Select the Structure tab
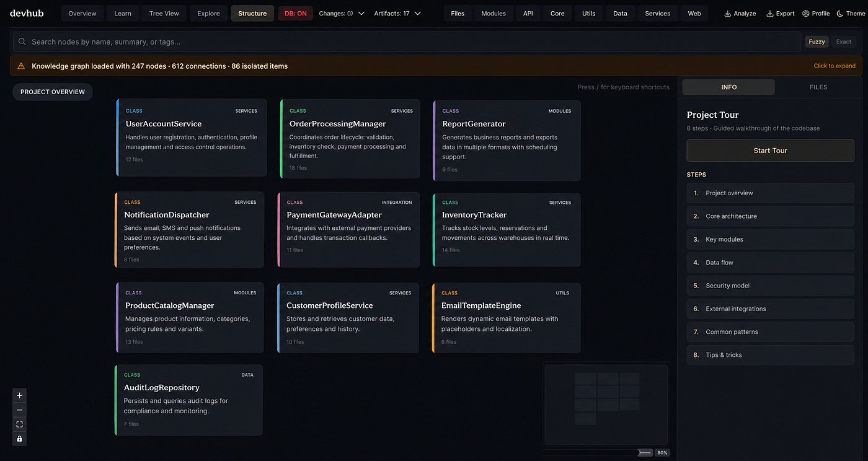 pyautogui.click(x=252, y=13)
